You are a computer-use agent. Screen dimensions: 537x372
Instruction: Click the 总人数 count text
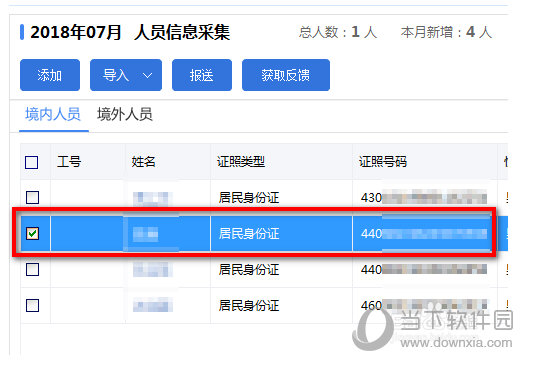click(x=337, y=33)
